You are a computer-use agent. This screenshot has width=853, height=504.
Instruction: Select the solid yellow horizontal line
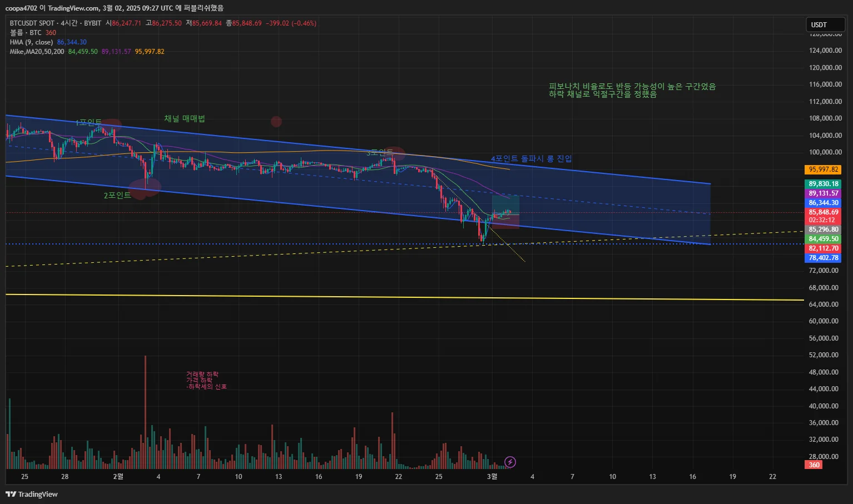click(405, 297)
